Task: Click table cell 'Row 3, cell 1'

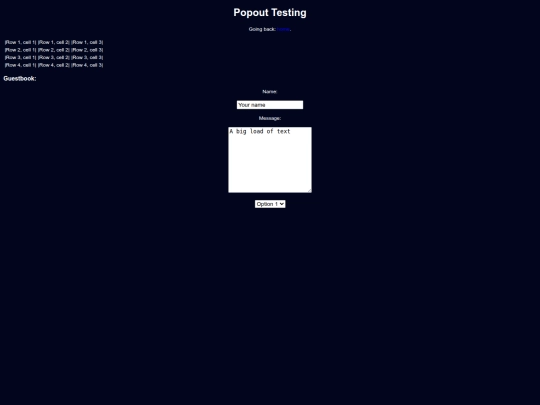Action: click(x=20, y=58)
